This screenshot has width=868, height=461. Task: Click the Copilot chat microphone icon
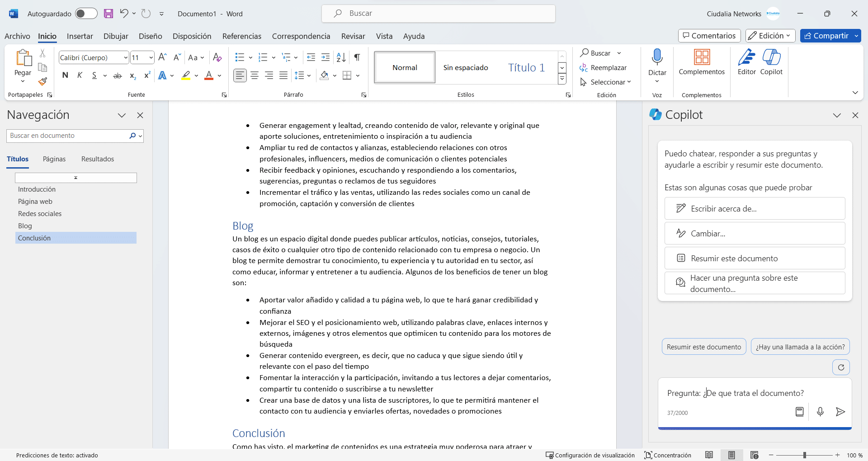tap(820, 412)
